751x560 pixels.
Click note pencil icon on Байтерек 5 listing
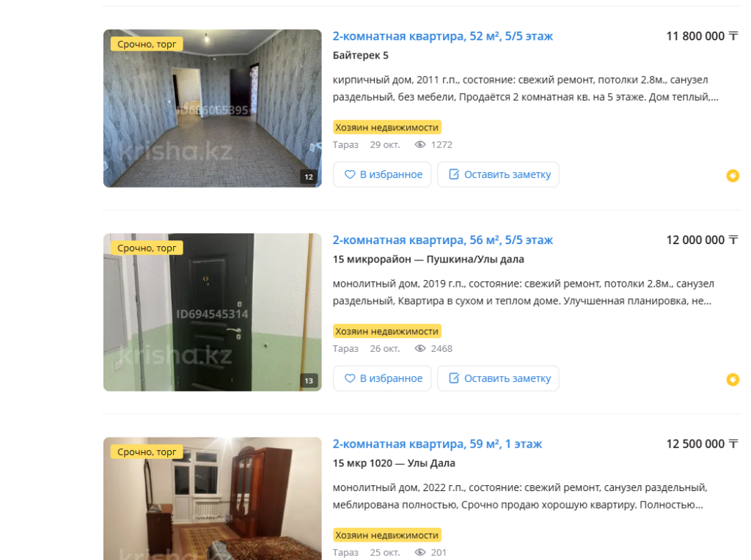[x=453, y=174]
